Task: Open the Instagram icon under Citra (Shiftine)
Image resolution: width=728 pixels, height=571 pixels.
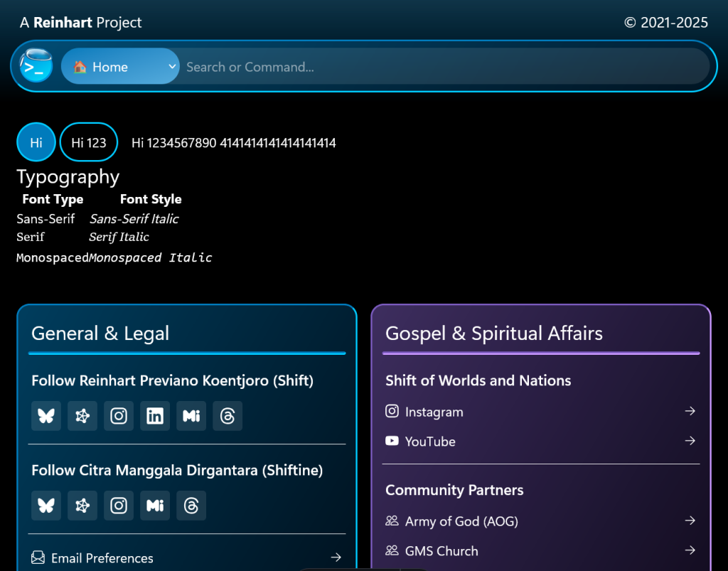Action: 119,506
